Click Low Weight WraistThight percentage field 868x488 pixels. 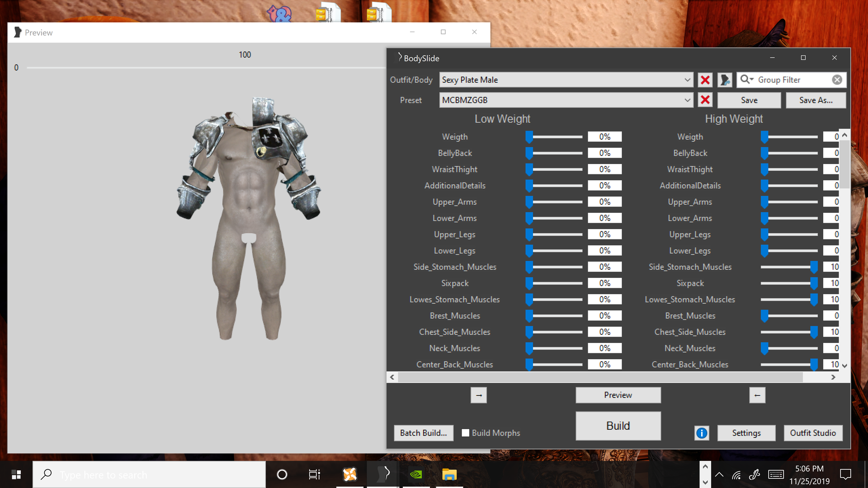pos(605,169)
